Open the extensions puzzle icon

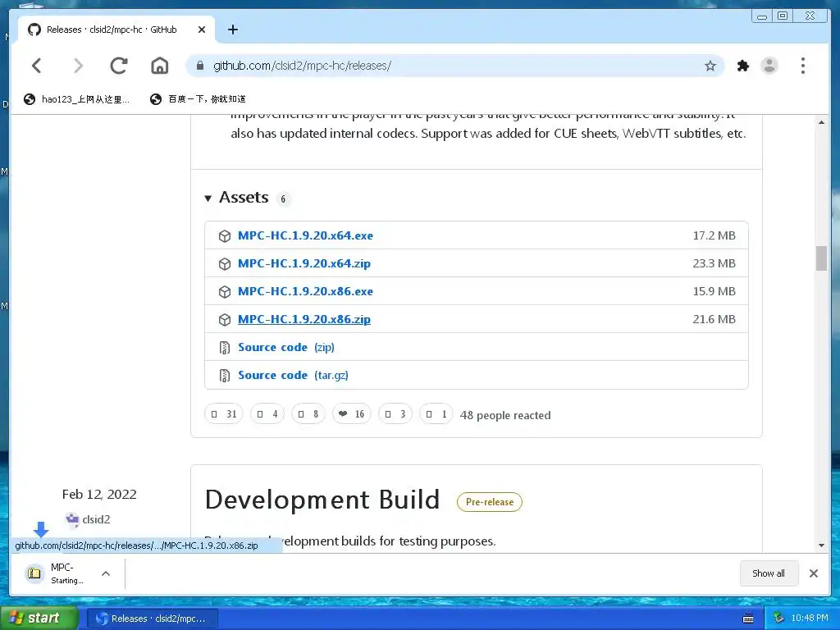[x=742, y=66]
